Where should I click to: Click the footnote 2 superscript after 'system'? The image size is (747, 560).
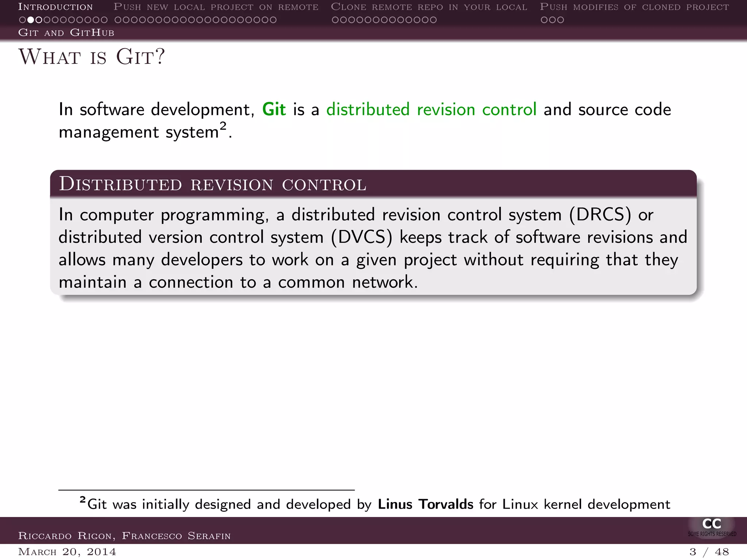(x=223, y=126)
